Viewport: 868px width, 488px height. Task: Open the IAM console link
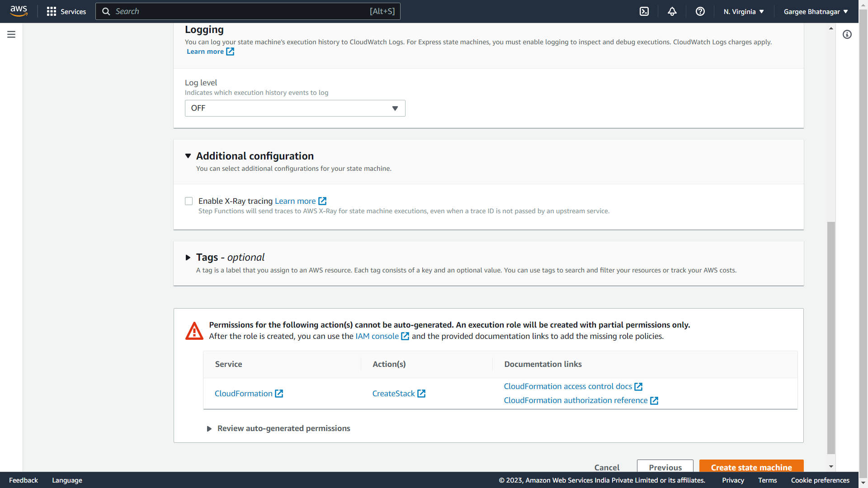tap(377, 336)
